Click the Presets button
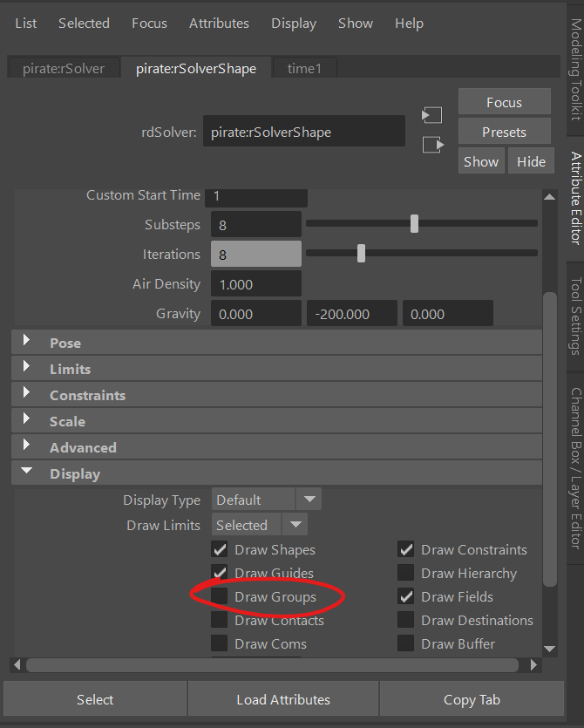The height and width of the screenshot is (728, 584). [504, 133]
